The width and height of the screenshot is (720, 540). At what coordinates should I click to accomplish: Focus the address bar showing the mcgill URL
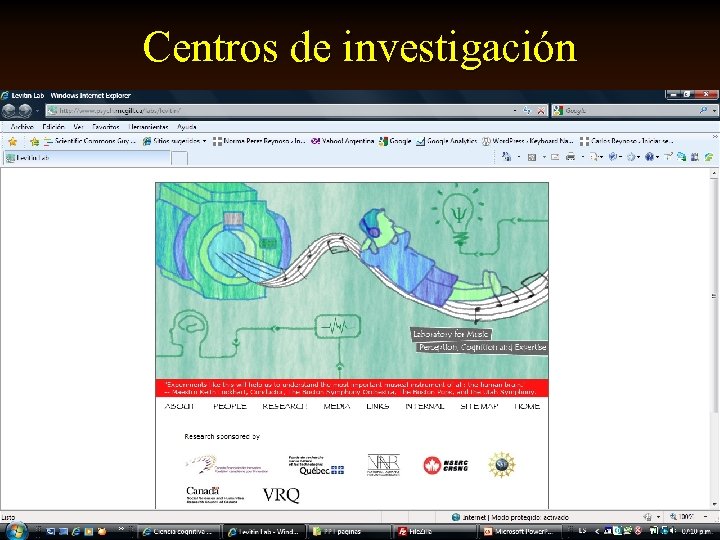tap(280, 111)
